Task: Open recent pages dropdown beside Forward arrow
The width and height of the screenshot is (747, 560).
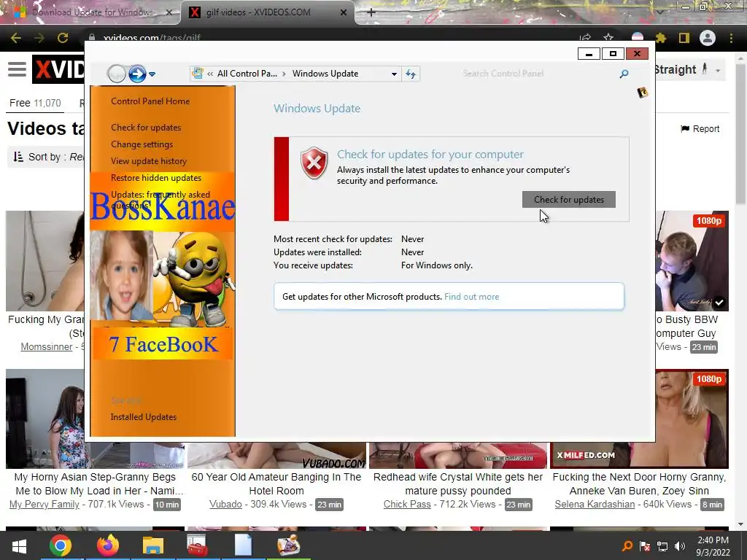Action: pyautogui.click(x=152, y=74)
